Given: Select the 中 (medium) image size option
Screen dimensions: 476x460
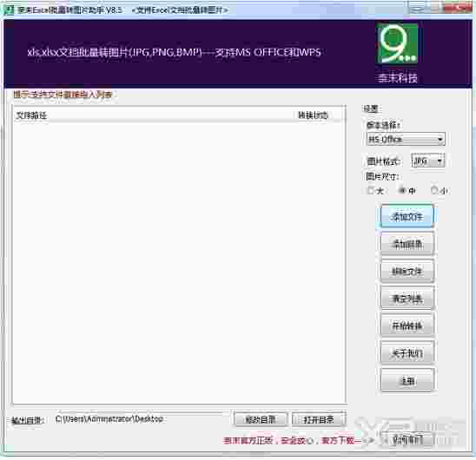Looking at the screenshot, I should [x=407, y=191].
